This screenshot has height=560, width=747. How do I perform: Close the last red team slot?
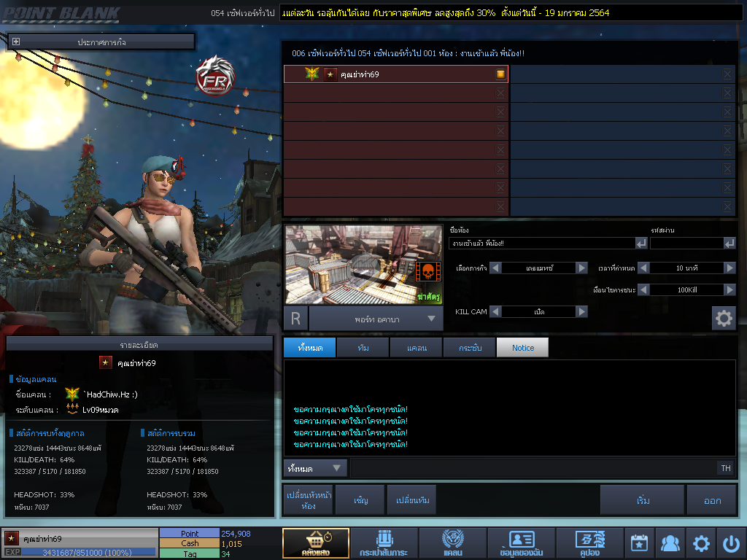click(500, 206)
